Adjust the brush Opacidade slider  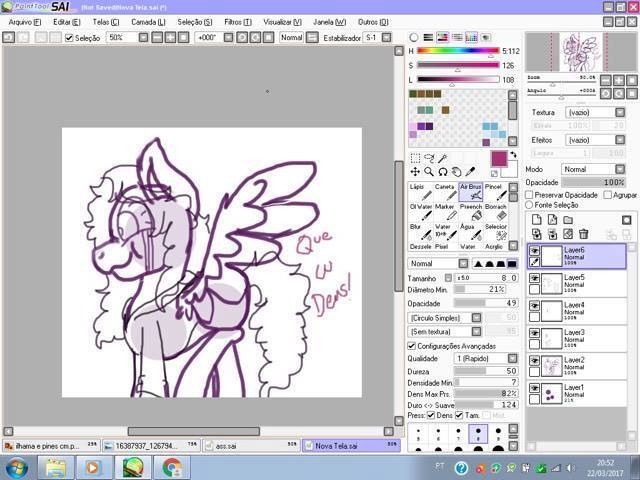[x=486, y=303]
